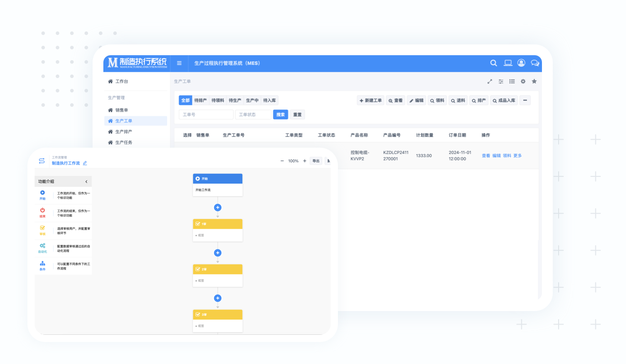Click the 新建工单 button

(x=371, y=101)
